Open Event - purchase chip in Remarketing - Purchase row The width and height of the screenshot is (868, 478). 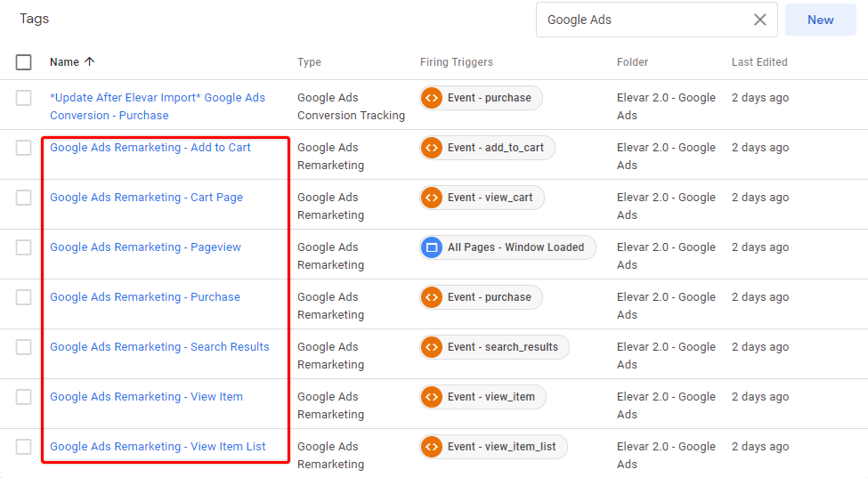pos(481,297)
